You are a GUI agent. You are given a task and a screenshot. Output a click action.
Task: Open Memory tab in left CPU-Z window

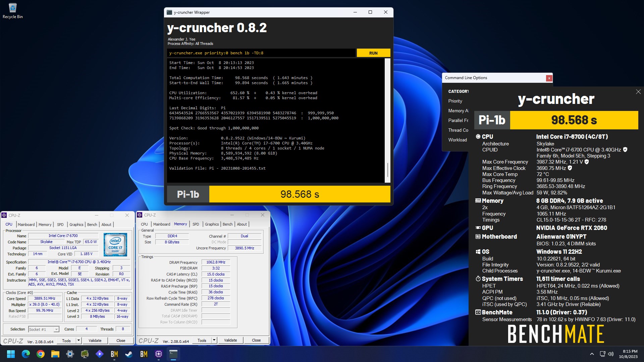45,225
